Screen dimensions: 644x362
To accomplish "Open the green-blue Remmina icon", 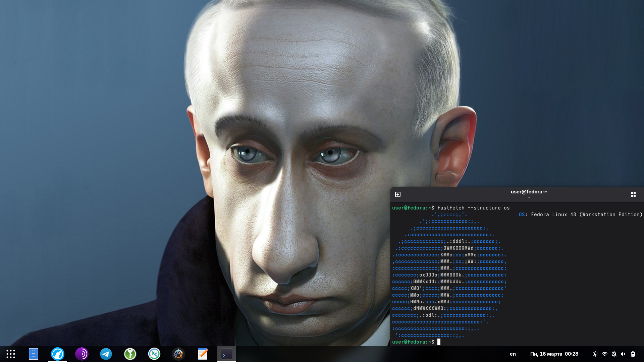I will pos(154,354).
